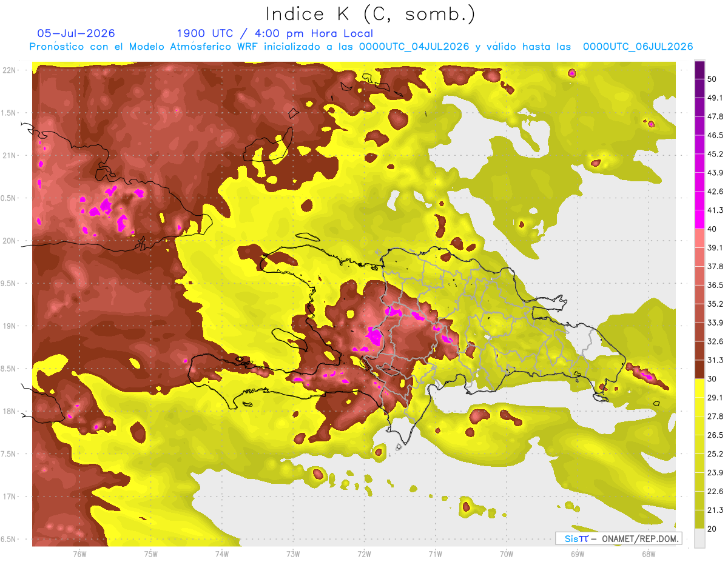Screen dimensions: 728x562
Task: Click the latitude axis label '20N'
Action: (10, 241)
